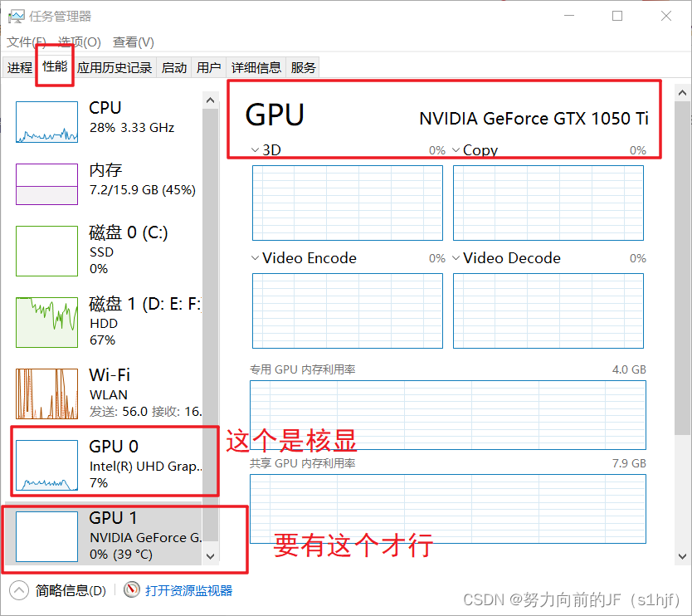Click the HDD label under 磁盘 1
Screen dimensions: 692x616
104,324
